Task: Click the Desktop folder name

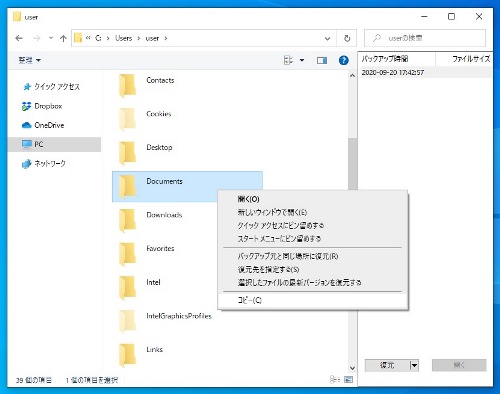Action: 159,147
